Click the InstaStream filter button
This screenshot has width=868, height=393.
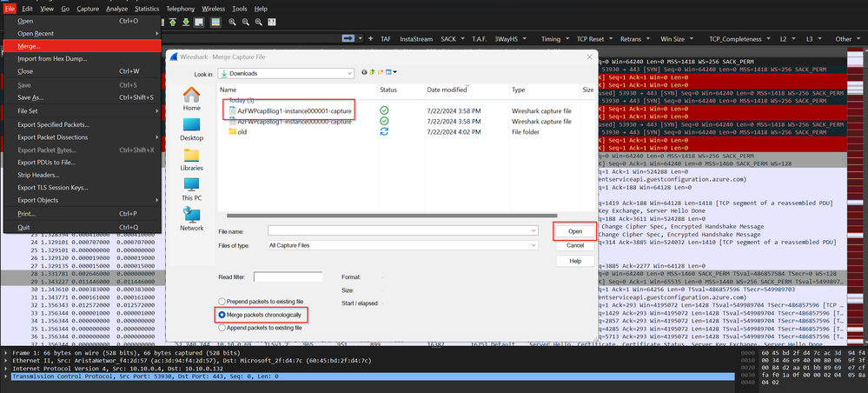pyautogui.click(x=416, y=39)
